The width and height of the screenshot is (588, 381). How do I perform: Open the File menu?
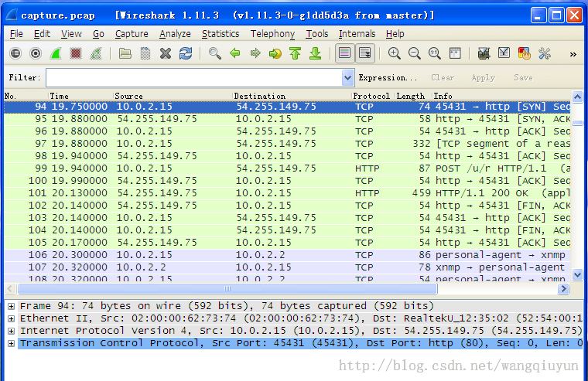click(x=16, y=34)
